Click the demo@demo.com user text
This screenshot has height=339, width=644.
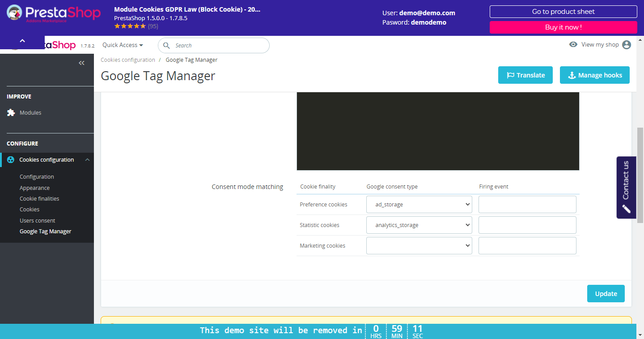click(427, 13)
